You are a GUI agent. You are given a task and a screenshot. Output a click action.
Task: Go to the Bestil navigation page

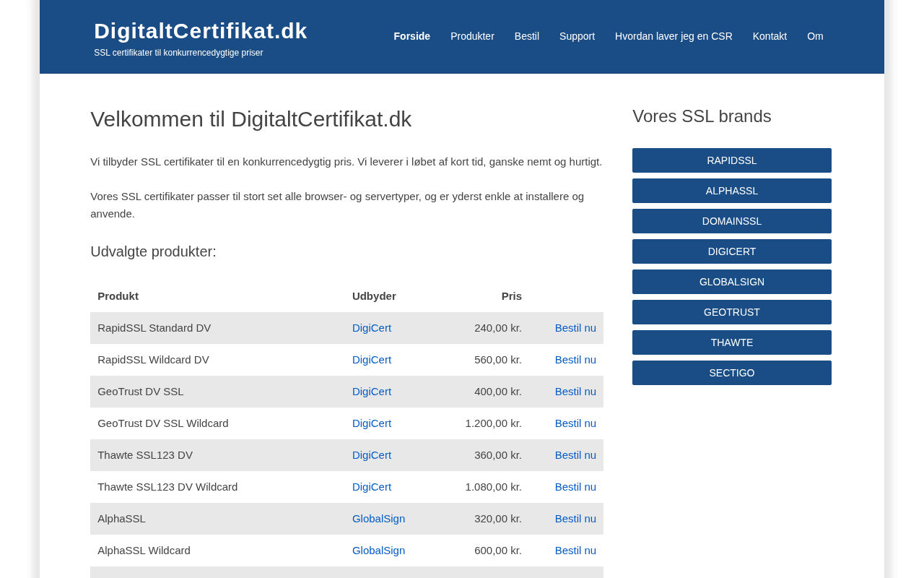[x=526, y=36]
